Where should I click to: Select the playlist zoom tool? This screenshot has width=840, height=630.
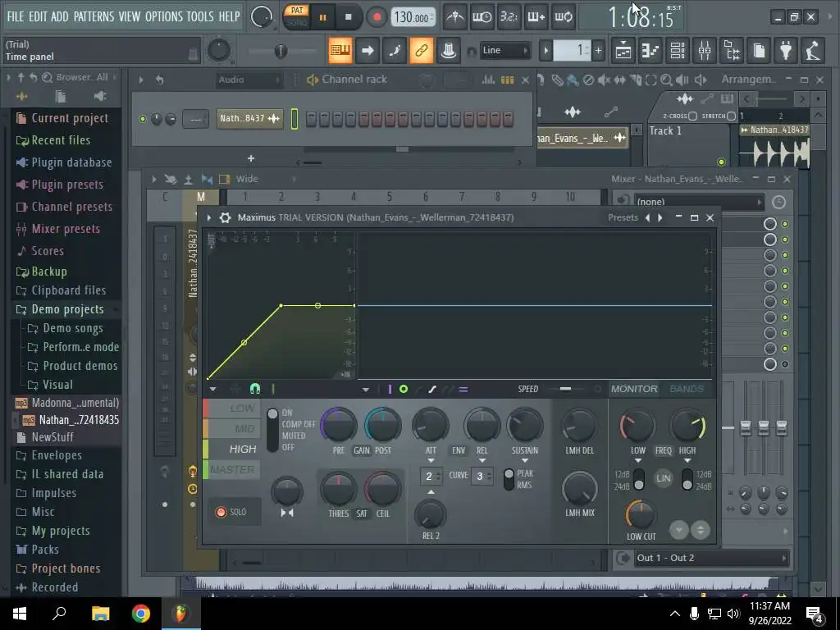click(x=666, y=80)
